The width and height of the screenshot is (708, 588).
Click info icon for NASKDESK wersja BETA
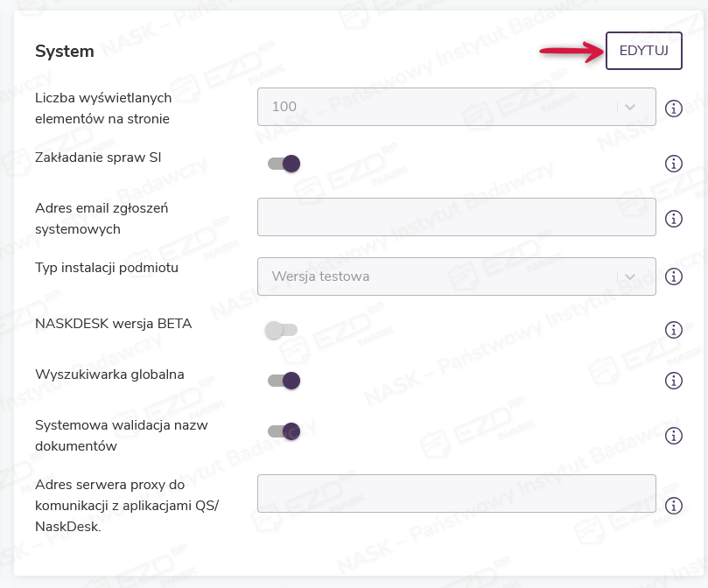pyautogui.click(x=674, y=330)
